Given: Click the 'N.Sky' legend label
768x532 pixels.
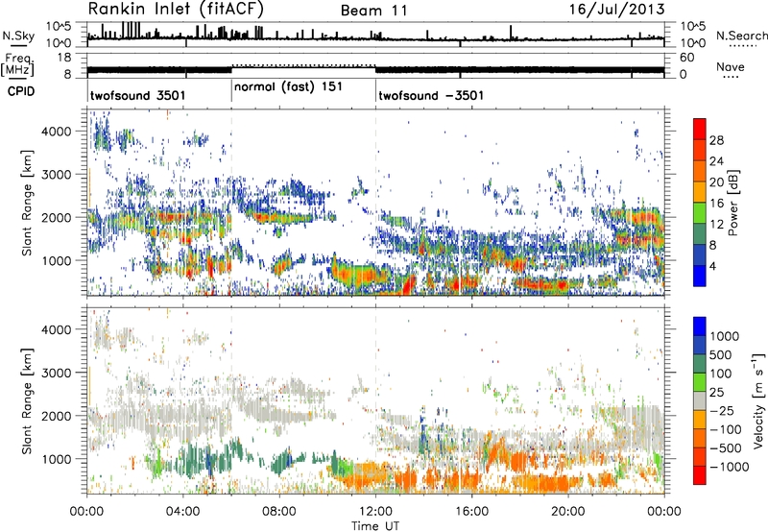Looking at the screenshot, I should 18,36.
